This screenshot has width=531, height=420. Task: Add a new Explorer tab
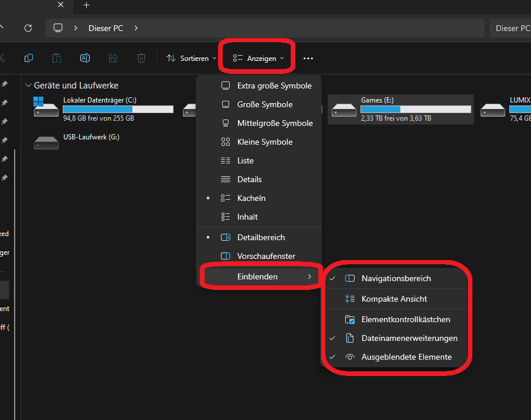click(x=86, y=5)
